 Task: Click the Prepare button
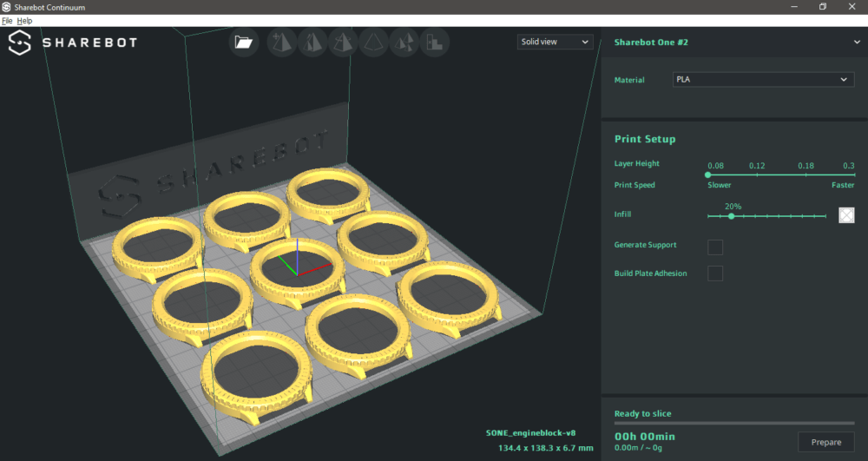pos(825,442)
